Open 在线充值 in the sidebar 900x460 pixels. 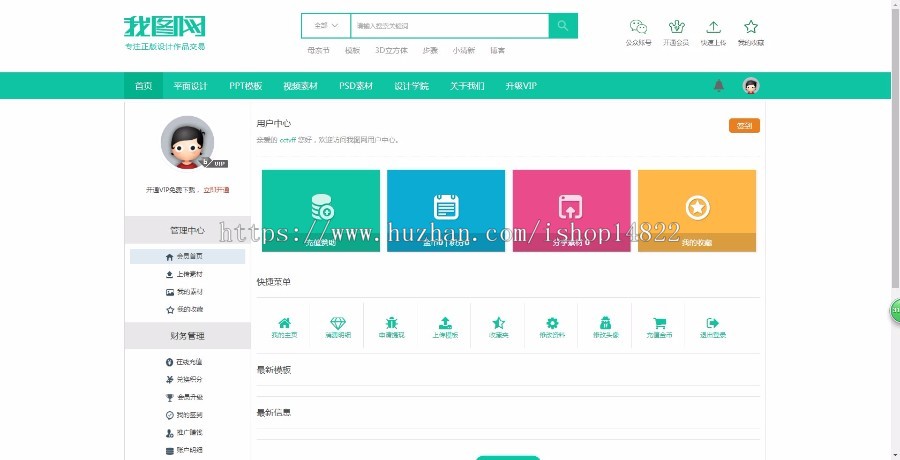[x=188, y=361]
